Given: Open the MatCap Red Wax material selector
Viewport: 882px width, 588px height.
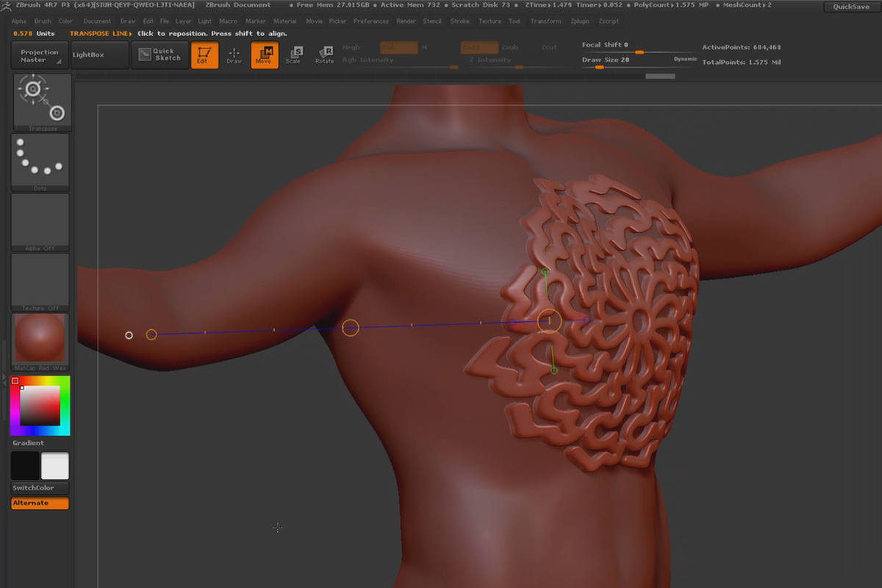Looking at the screenshot, I should 40,343.
